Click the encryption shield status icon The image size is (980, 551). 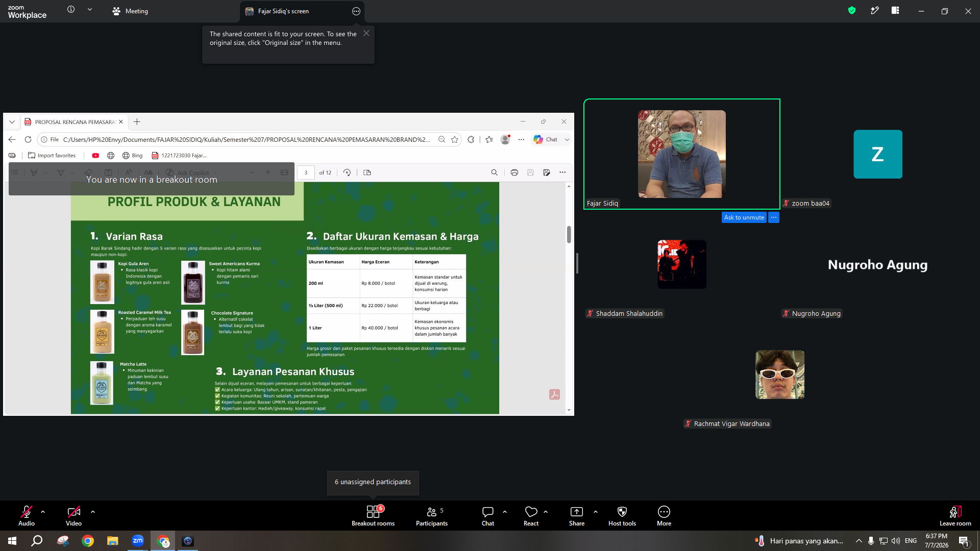(852, 10)
